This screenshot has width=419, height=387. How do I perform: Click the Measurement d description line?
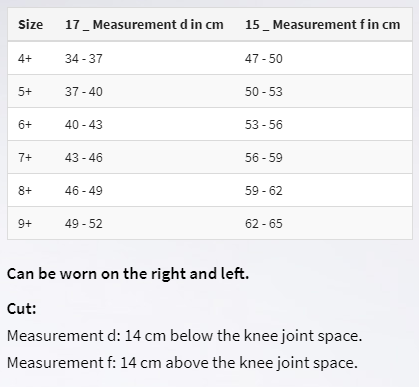(x=184, y=336)
